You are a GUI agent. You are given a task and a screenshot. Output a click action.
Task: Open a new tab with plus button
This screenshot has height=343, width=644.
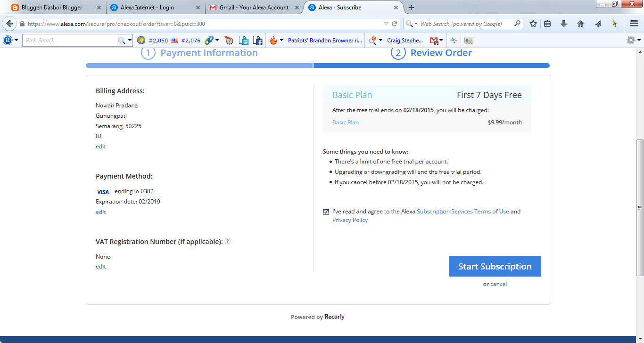(x=412, y=8)
